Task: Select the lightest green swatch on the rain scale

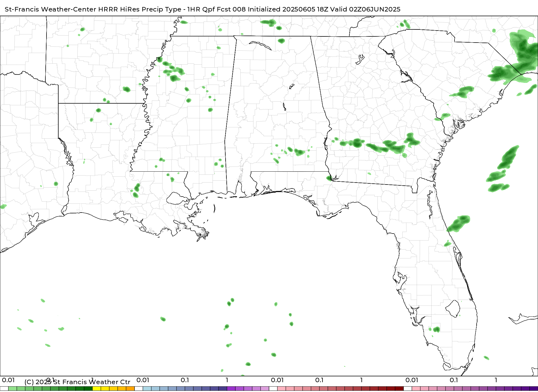Action: pyautogui.click(x=13, y=389)
